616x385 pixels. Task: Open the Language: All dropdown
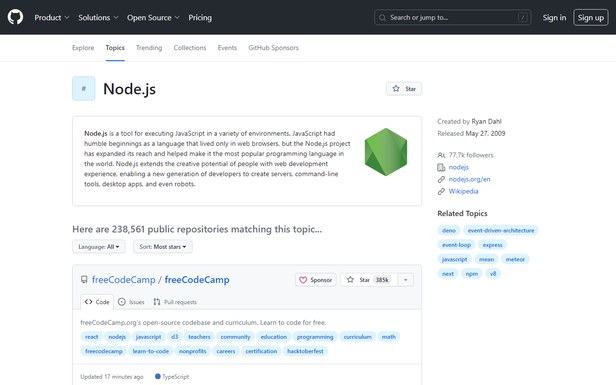tap(99, 247)
